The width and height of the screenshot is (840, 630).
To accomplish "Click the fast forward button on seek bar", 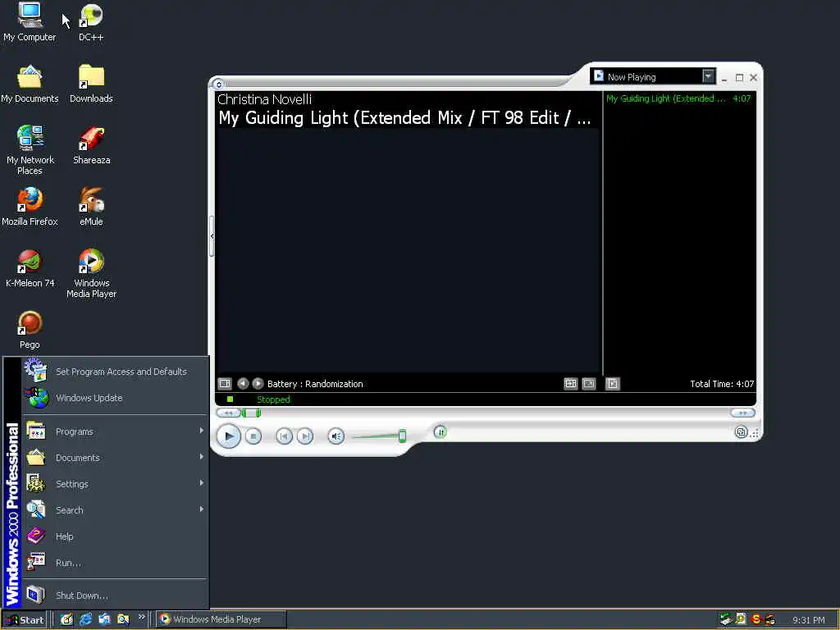I will click(742, 413).
